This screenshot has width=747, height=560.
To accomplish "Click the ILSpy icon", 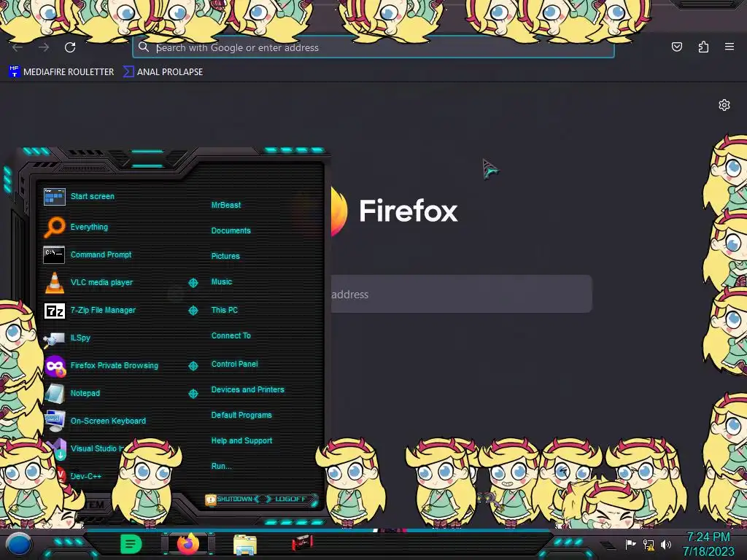I will click(x=54, y=339).
